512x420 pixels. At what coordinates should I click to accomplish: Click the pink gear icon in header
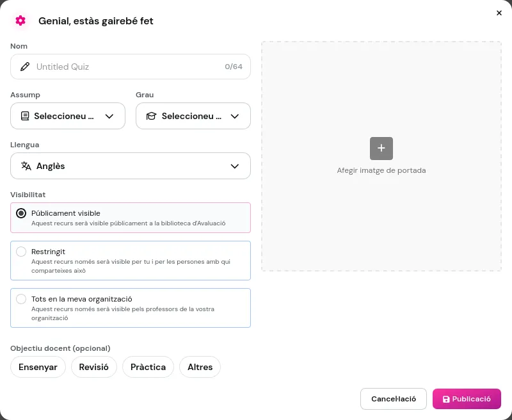point(20,20)
